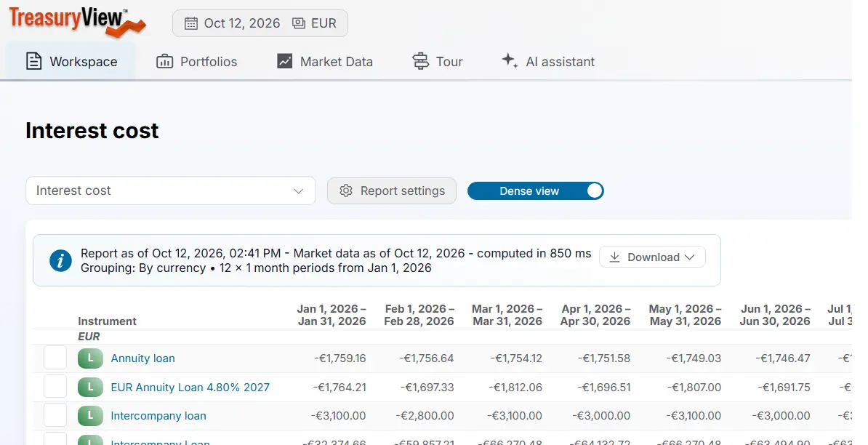Open the Annuity loan link
Image resolution: width=868 pixels, height=445 pixels.
click(x=142, y=358)
